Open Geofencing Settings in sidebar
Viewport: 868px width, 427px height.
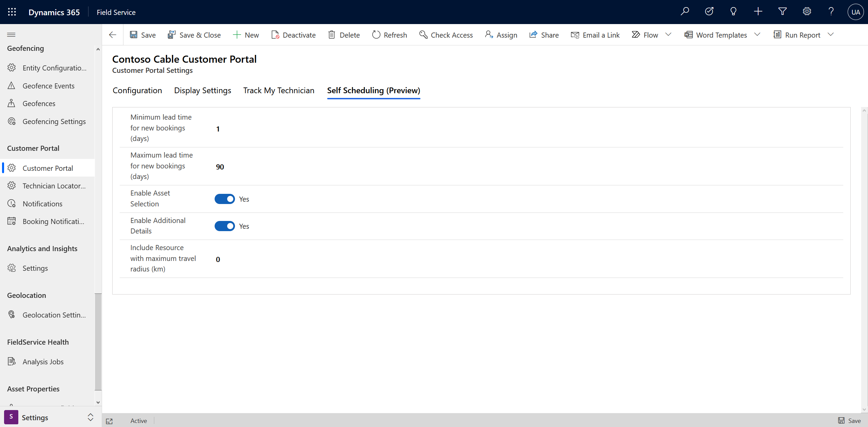(x=47, y=121)
